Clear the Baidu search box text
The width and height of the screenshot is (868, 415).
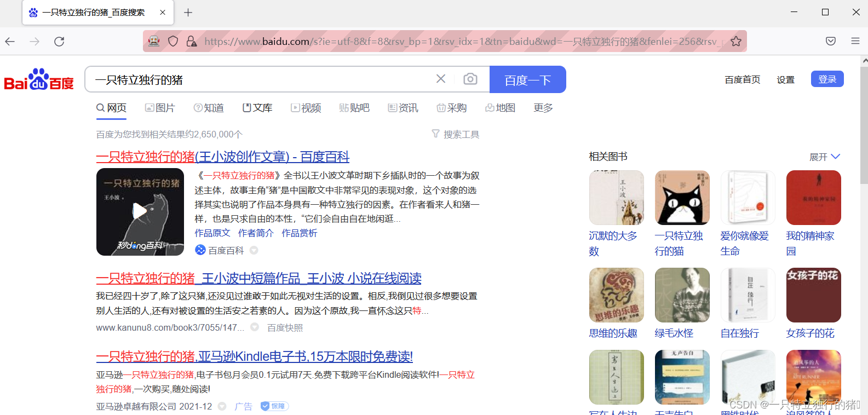[x=441, y=79]
